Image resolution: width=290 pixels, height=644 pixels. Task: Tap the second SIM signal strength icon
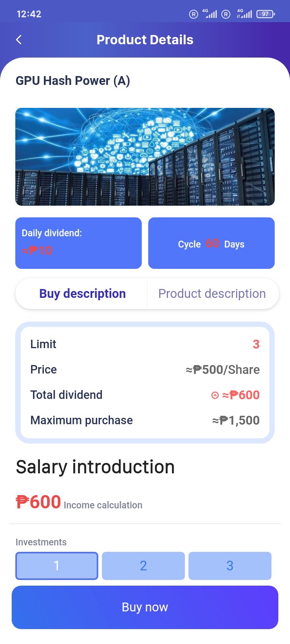pyautogui.click(x=244, y=14)
